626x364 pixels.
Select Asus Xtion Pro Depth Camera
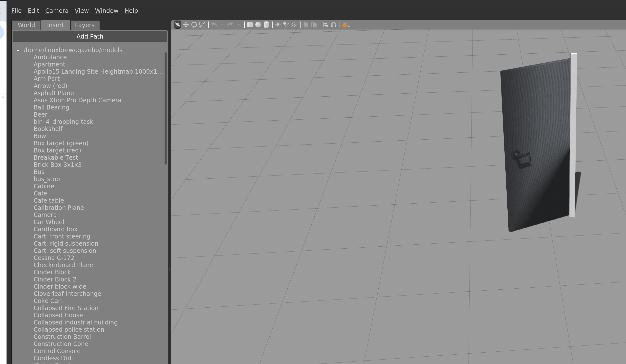[78, 100]
